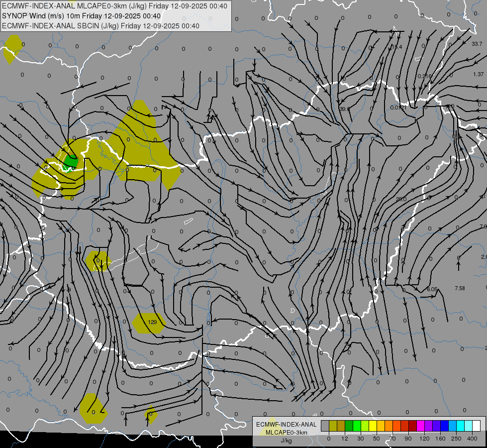487x448 pixels.
Task: Click the orange legend swatch before 70
Action: point(389,426)
